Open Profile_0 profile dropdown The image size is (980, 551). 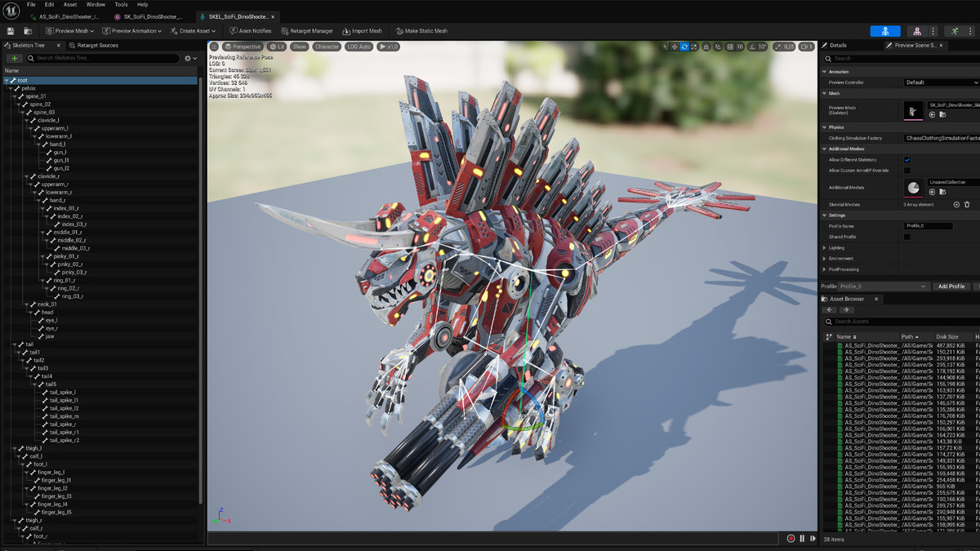[x=884, y=287]
